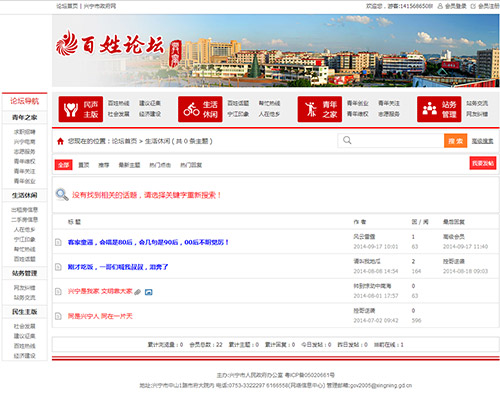Click the member register icon at top right

click(x=473, y=6)
